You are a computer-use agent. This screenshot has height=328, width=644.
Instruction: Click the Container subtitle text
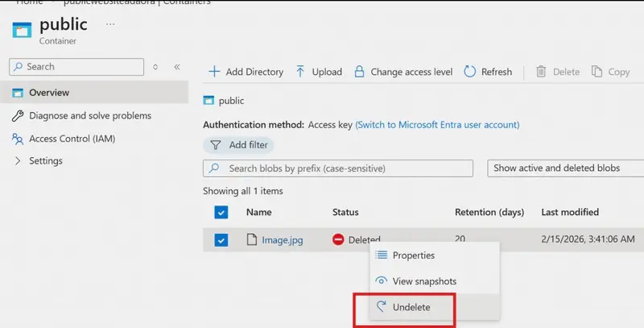(58, 41)
